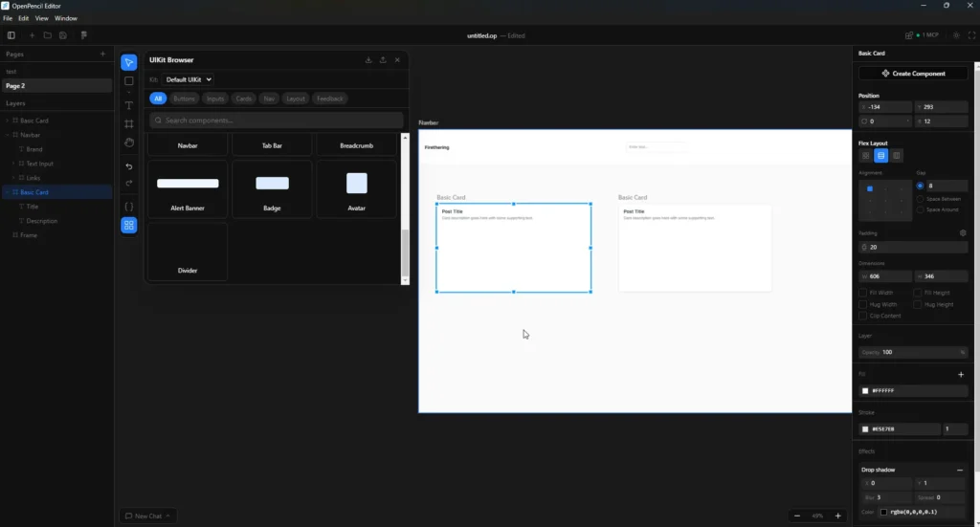The width and height of the screenshot is (980, 527).
Task: Click the save disk icon in the top bar
Action: click(63, 35)
